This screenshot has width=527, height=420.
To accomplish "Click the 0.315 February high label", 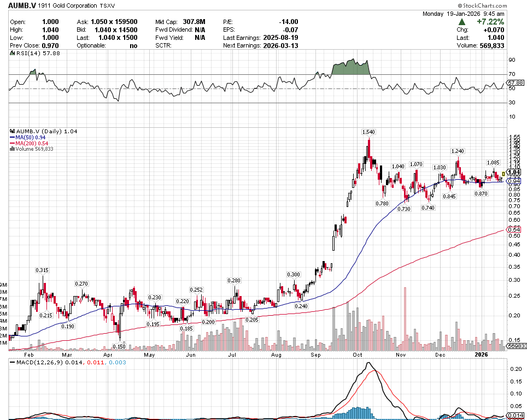I will (x=42, y=270).
